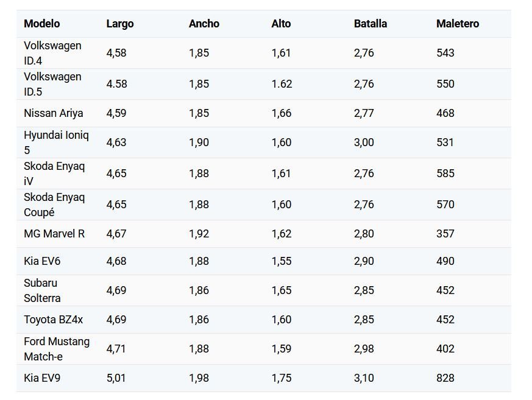Click the Hyundai Ioniq 5 model cell
Image resolution: width=532 pixels, height=400 pixels.
pos(56,142)
